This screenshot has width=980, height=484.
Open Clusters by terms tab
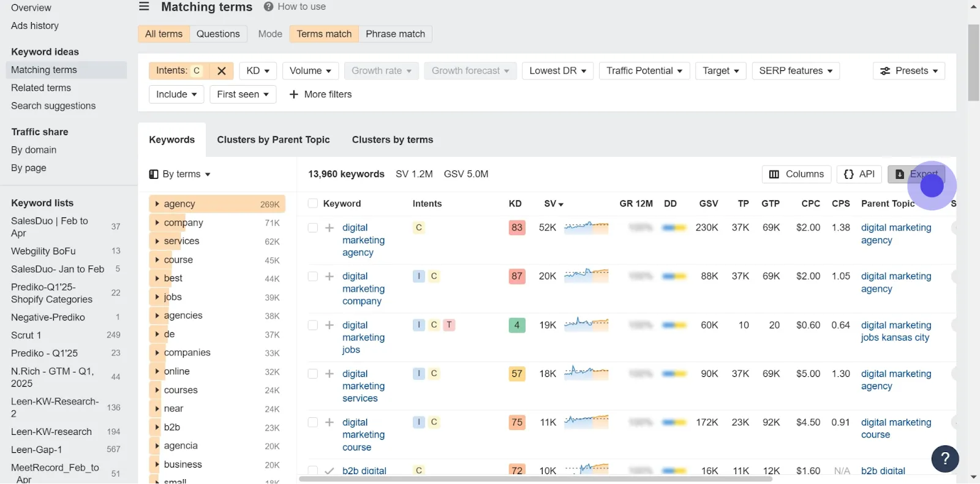pyautogui.click(x=393, y=140)
